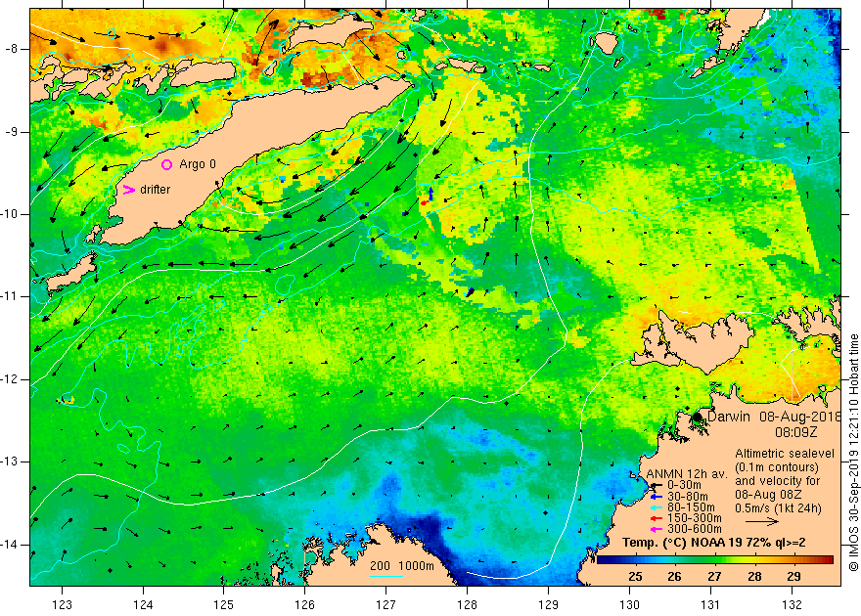
Task: Click the '08-Aug-2018' date text
Action: pyautogui.click(x=800, y=417)
